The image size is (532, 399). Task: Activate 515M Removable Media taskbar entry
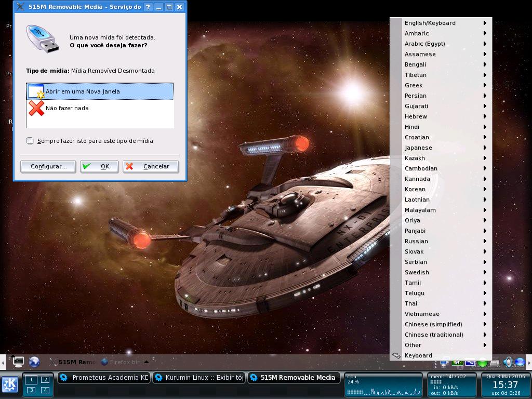click(x=294, y=378)
